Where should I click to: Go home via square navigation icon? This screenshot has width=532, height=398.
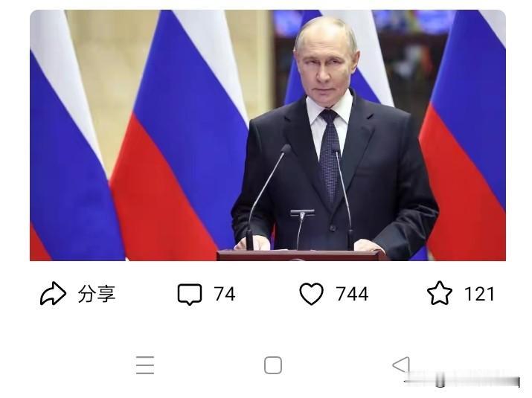(273, 365)
